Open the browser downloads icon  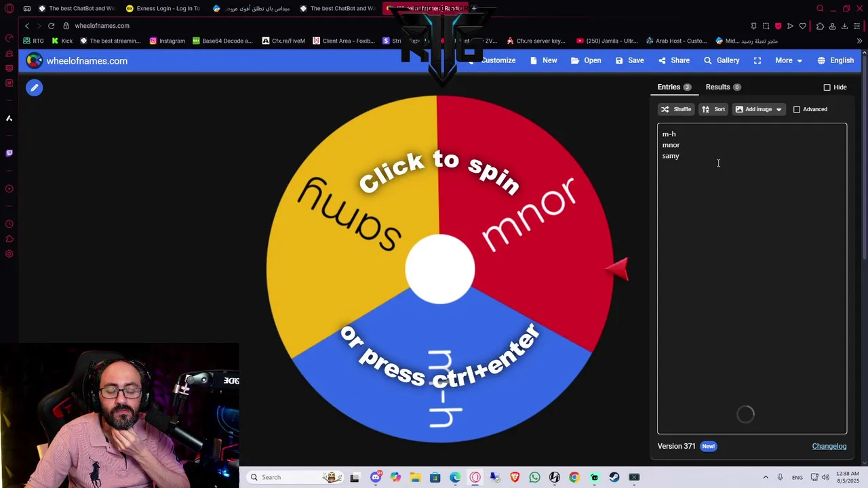(844, 26)
